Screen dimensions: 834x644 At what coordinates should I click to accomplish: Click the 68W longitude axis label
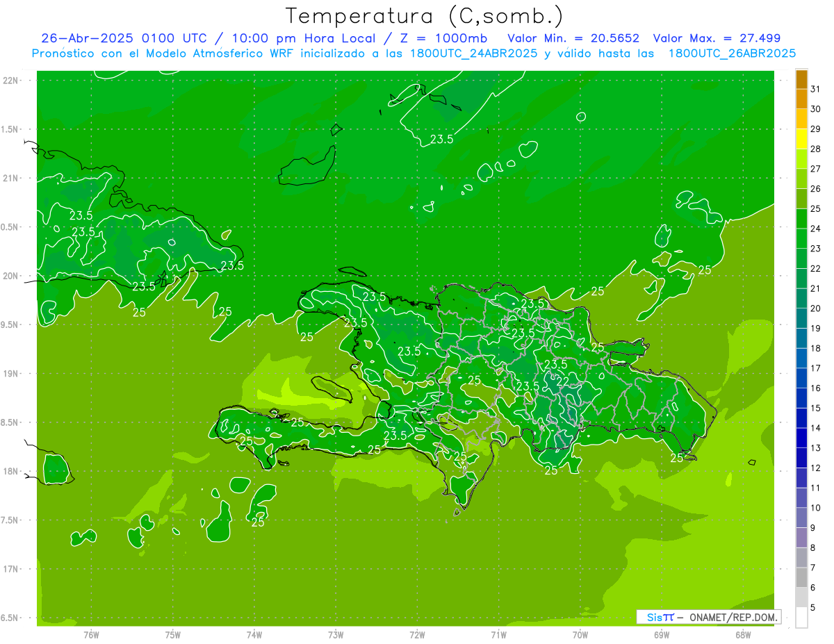click(x=743, y=635)
